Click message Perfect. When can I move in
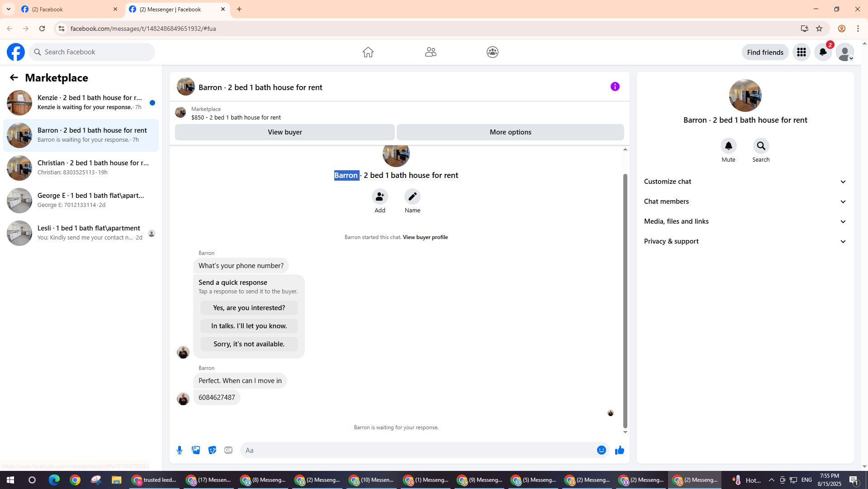This screenshot has height=489, width=868. point(240,381)
